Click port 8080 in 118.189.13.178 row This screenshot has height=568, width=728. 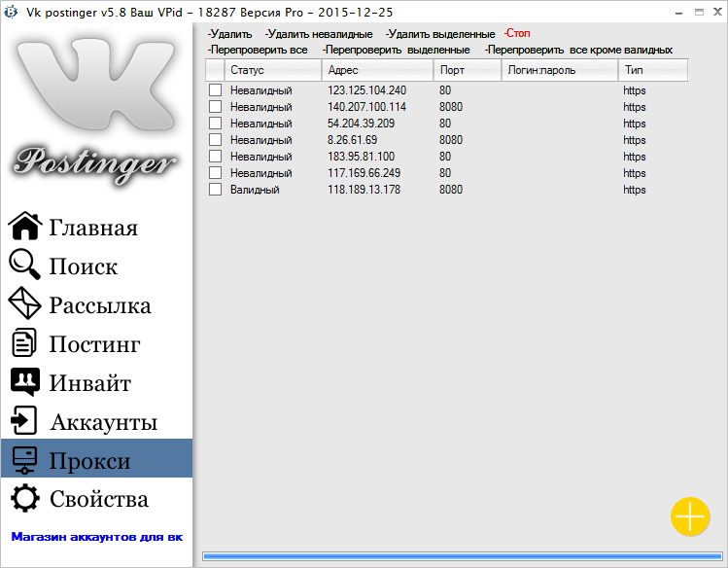tap(451, 190)
